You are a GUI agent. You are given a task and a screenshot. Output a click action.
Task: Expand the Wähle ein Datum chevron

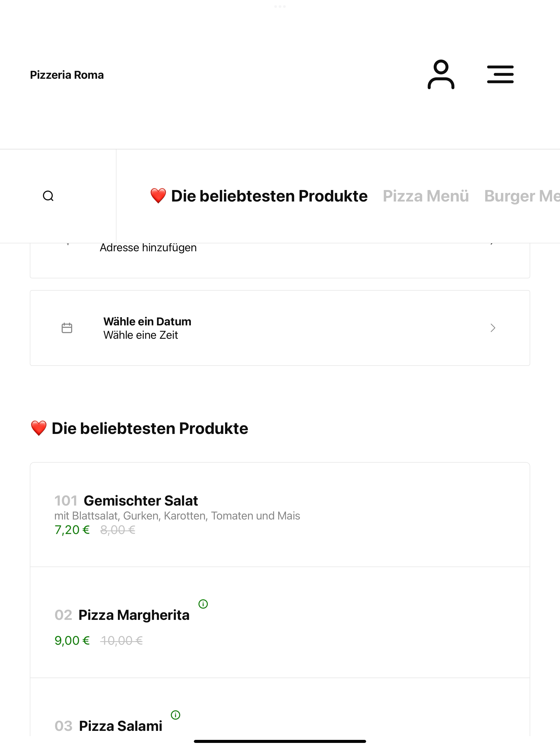[x=493, y=328]
